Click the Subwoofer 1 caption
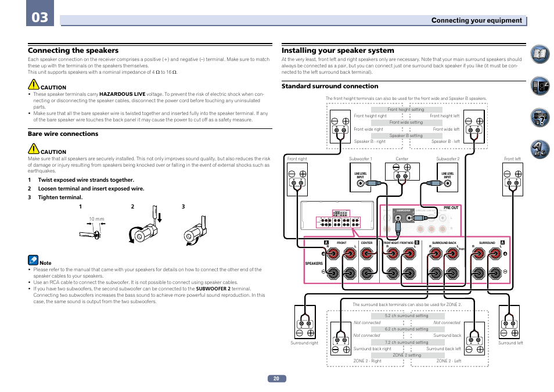Viewport: 554px width, 392px height. tap(361, 159)
